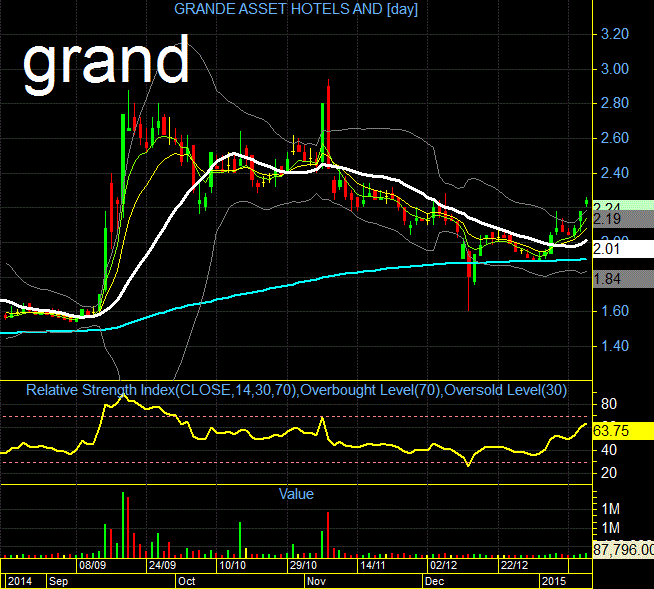Click the 2014 year label
The height and width of the screenshot is (589, 654).
coord(20,581)
